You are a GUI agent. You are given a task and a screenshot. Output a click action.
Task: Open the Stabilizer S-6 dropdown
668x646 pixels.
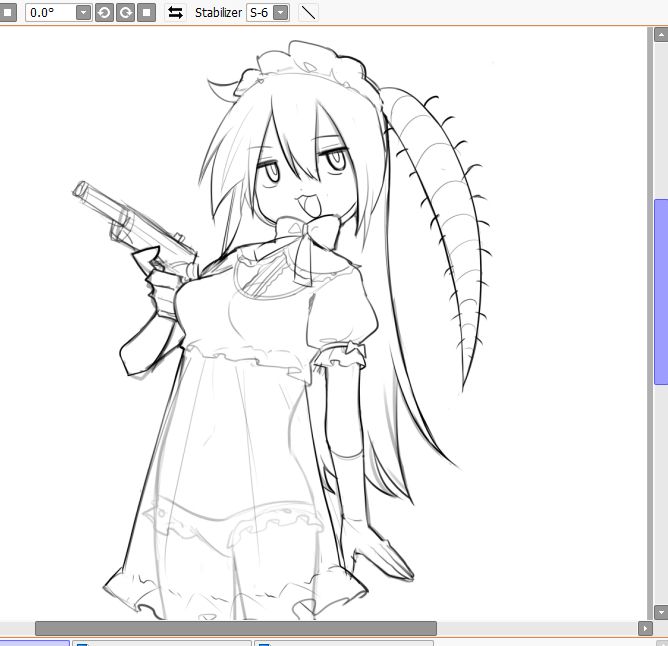[x=280, y=13]
